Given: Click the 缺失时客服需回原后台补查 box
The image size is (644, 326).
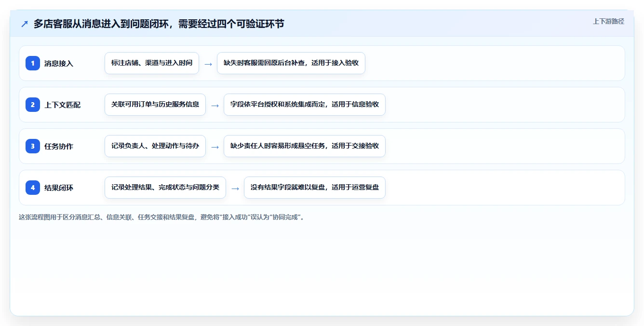Looking at the screenshot, I should [291, 63].
